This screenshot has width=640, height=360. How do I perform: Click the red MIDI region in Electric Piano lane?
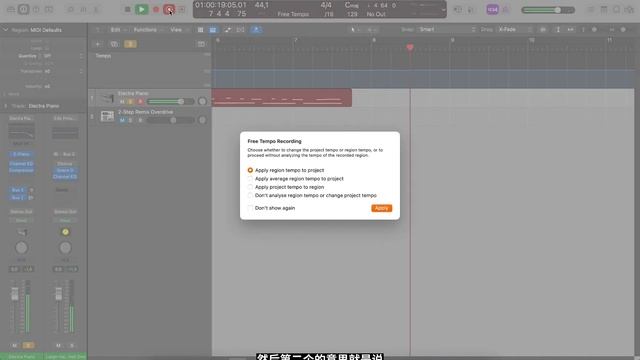coord(282,98)
